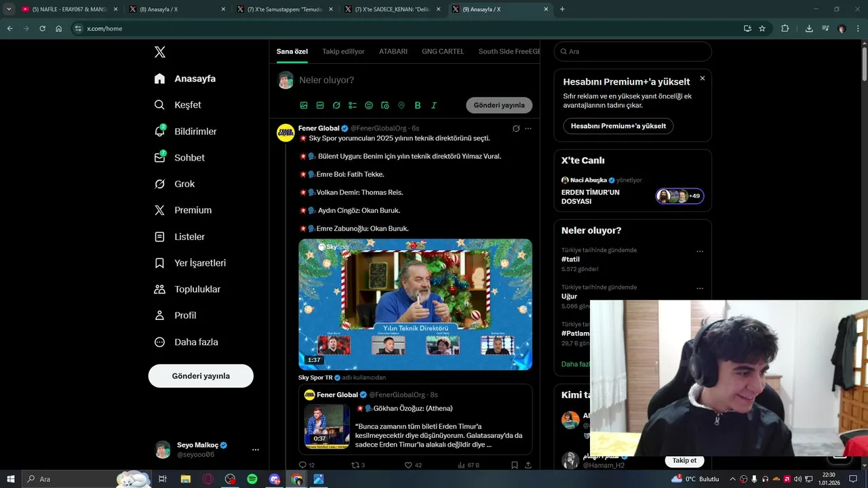The image size is (868, 488).
Task: Click the Ara search box on X
Action: click(x=633, y=52)
